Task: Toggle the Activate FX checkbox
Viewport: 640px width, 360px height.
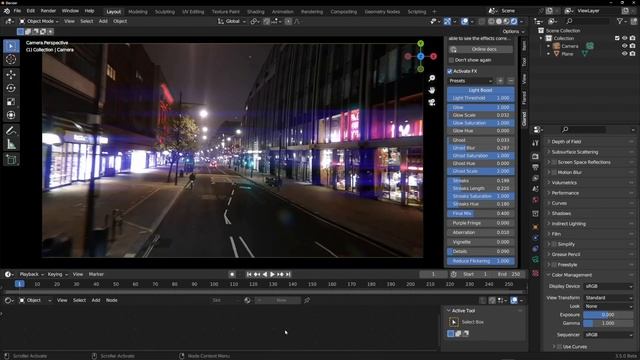Action: 450,71
